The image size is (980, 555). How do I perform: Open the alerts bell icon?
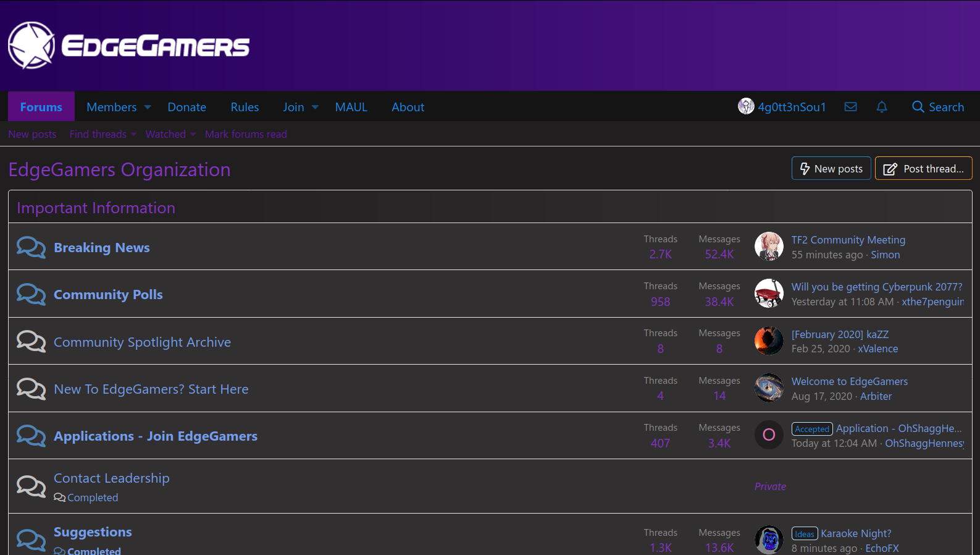[x=882, y=107]
